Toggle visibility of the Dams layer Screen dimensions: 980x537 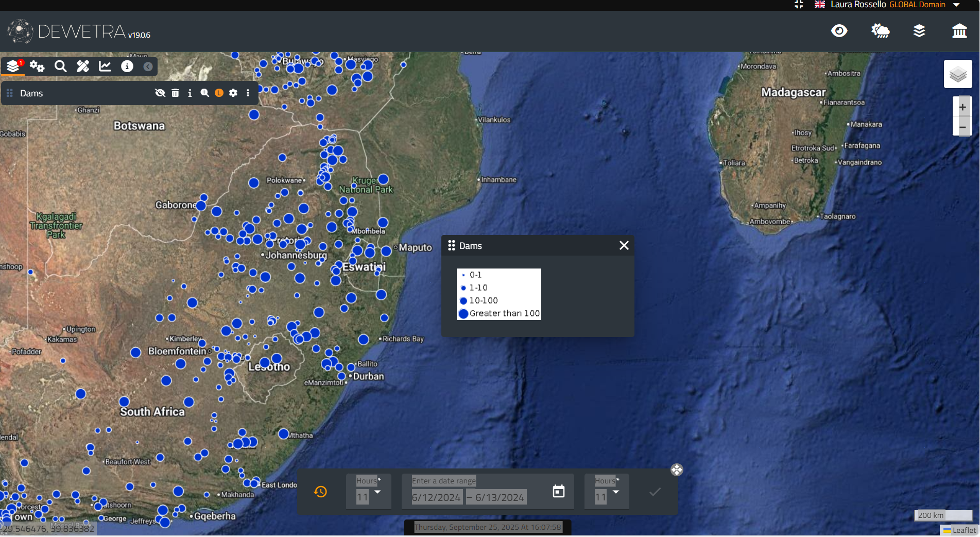(x=160, y=93)
